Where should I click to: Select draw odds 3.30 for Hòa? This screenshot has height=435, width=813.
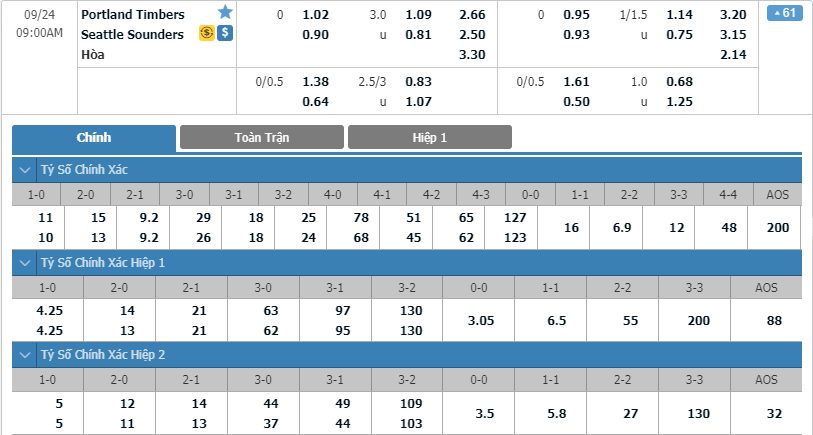click(x=472, y=54)
